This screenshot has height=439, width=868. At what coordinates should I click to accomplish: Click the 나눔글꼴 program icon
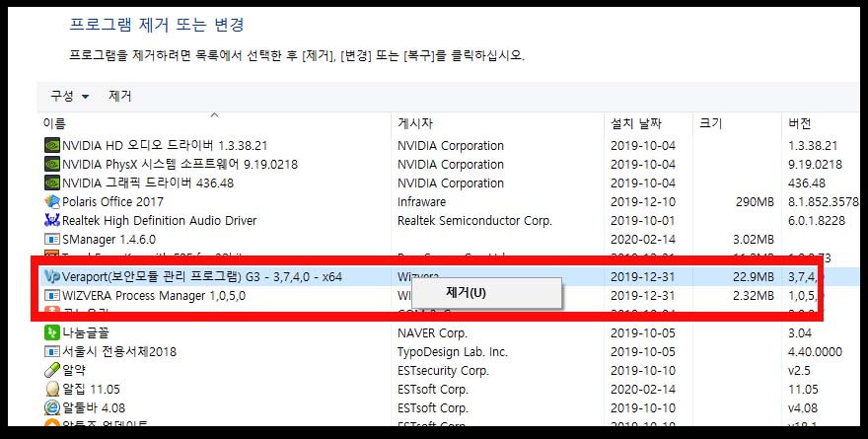51,332
